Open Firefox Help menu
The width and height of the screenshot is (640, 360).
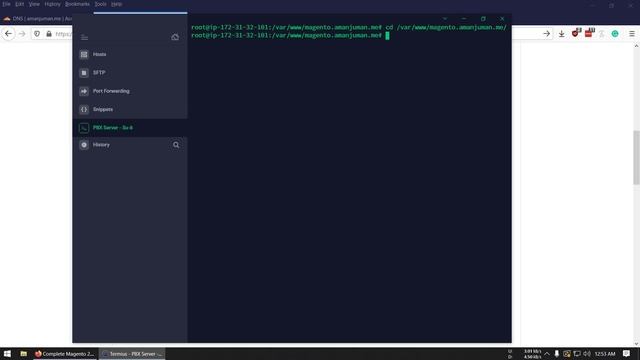[x=116, y=4]
